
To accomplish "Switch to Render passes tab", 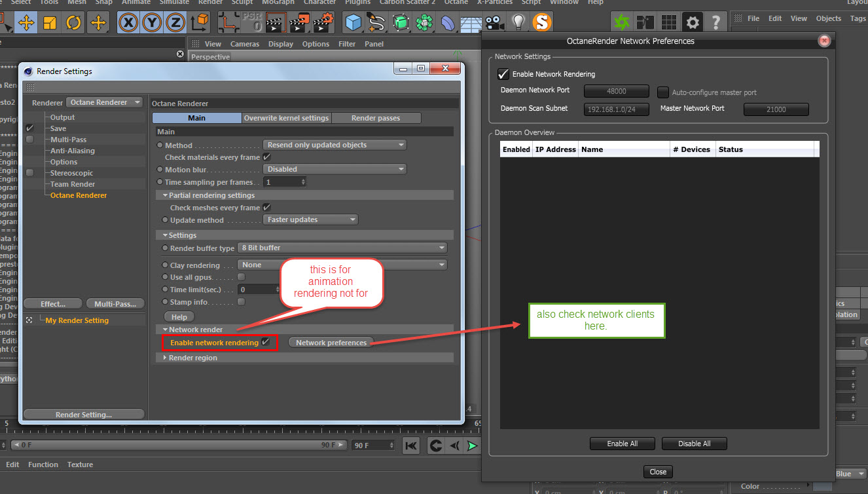I will click(376, 118).
